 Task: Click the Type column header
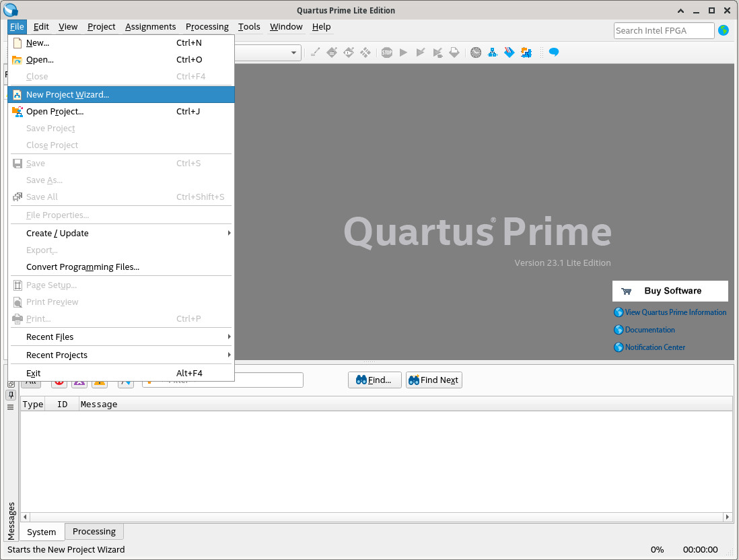pos(32,404)
